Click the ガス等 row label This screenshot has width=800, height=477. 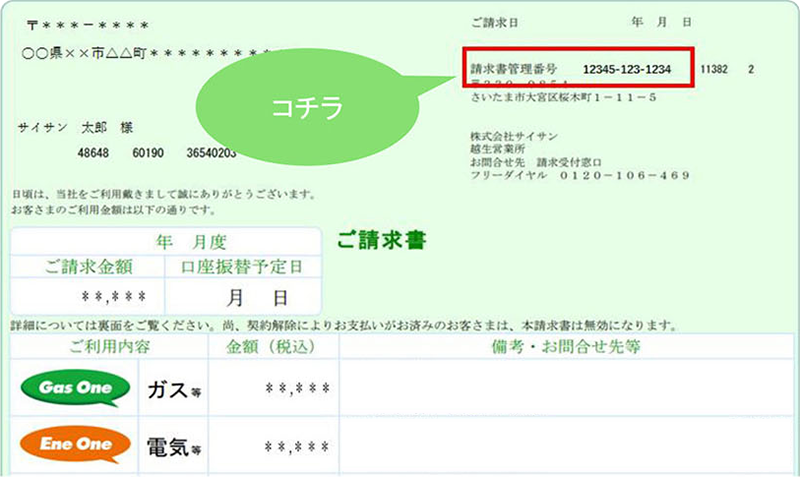(x=173, y=389)
